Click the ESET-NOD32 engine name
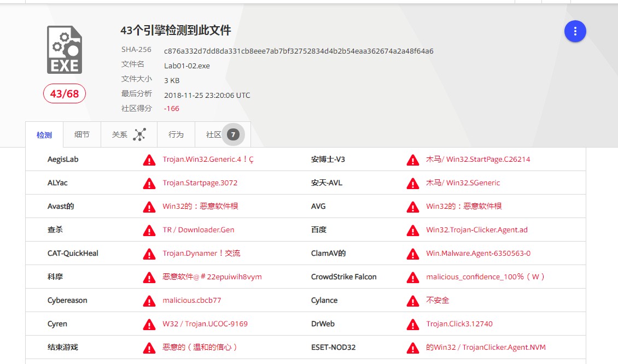Screen dimensions: 618x364 333,347
